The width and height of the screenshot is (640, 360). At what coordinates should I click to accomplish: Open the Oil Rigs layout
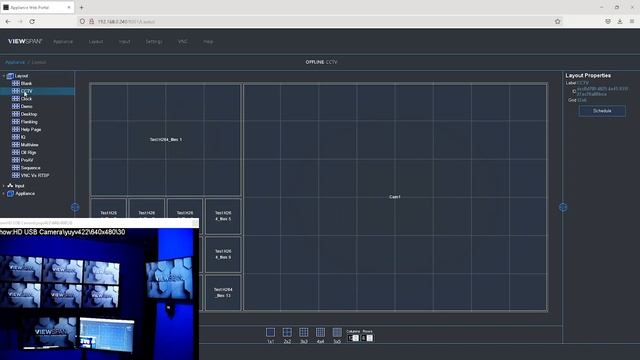[x=29, y=152]
